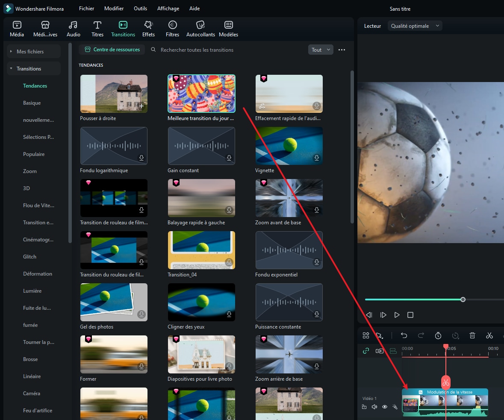Download Fondu logarithmique transition
Screen dimensions: 504x420
pos(141,158)
